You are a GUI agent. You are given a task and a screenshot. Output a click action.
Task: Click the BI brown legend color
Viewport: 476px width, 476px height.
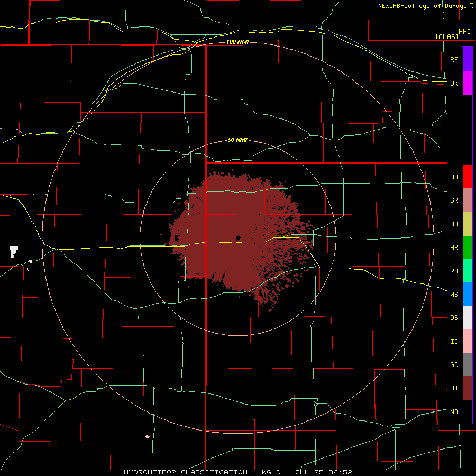click(x=467, y=388)
